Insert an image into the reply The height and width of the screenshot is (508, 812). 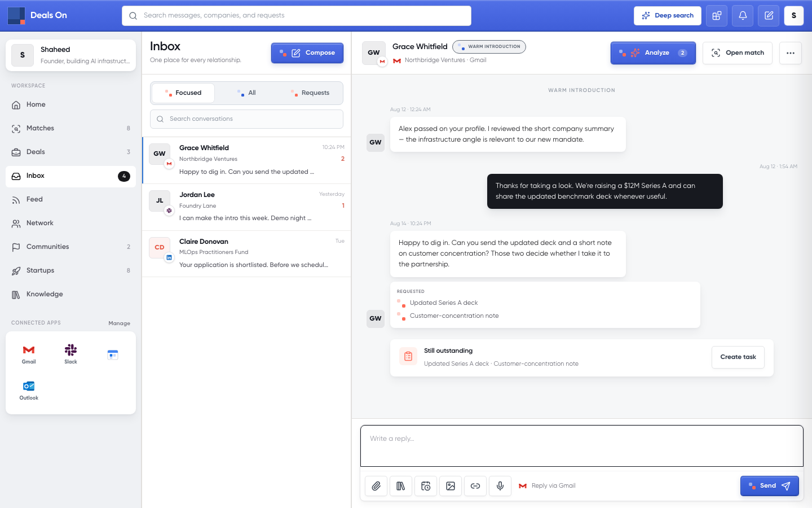click(451, 486)
